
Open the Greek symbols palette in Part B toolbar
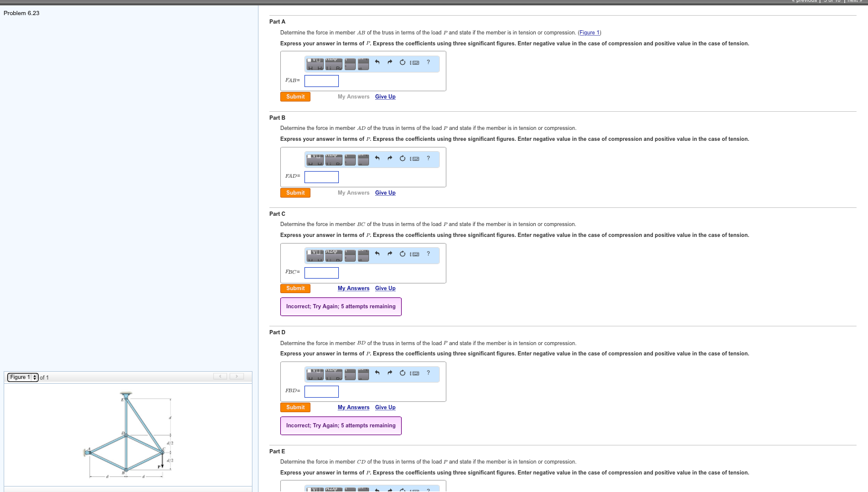333,159
